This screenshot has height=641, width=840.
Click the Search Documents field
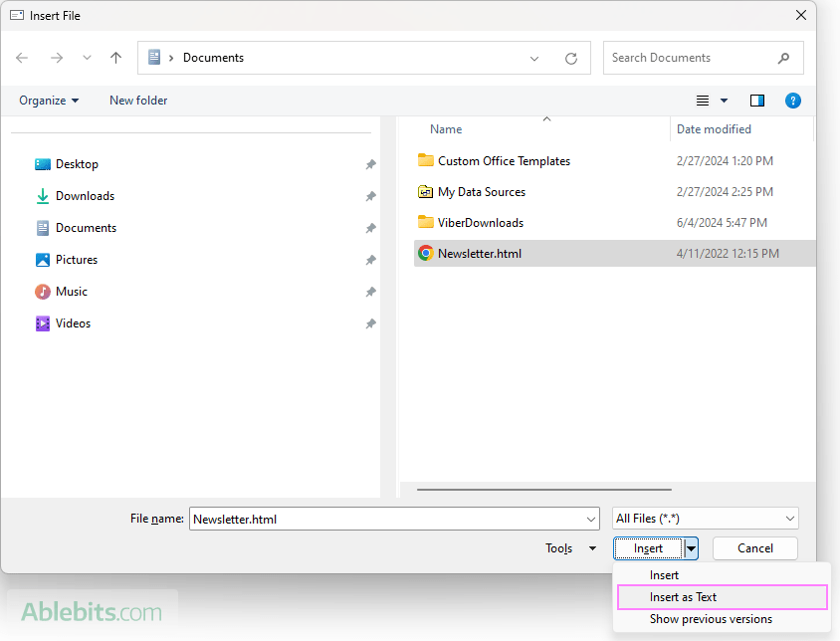click(x=692, y=58)
